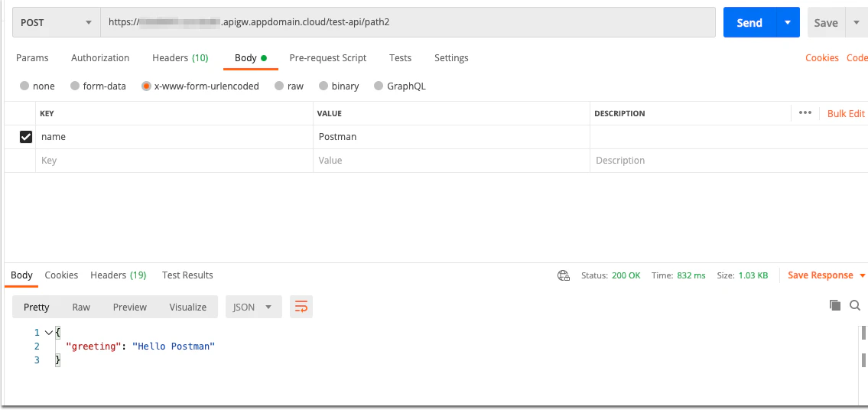The height and width of the screenshot is (410, 868).
Task: Click the network globe icon beside Status
Action: tap(564, 275)
